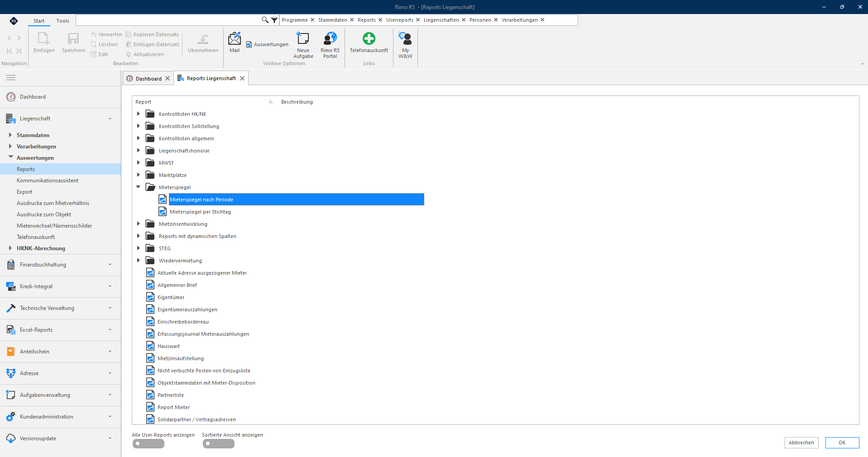The image size is (868, 457).
Task: Click the Übernehmen ribbon icon
Action: point(203,43)
